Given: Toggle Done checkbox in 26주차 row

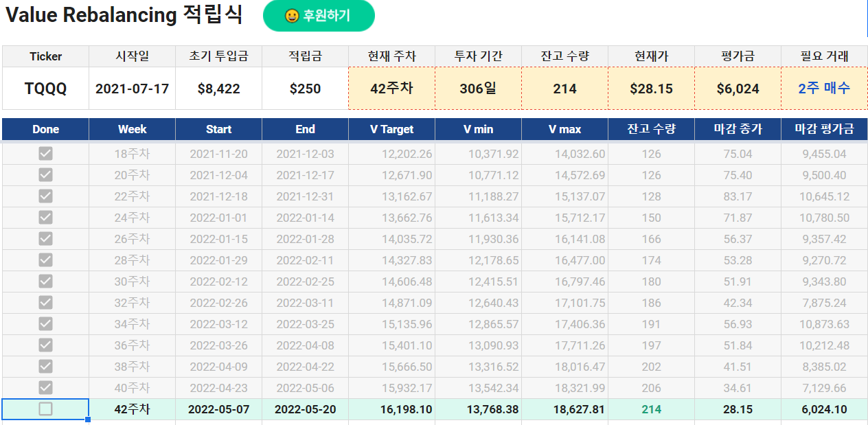Looking at the screenshot, I should click(45, 239).
